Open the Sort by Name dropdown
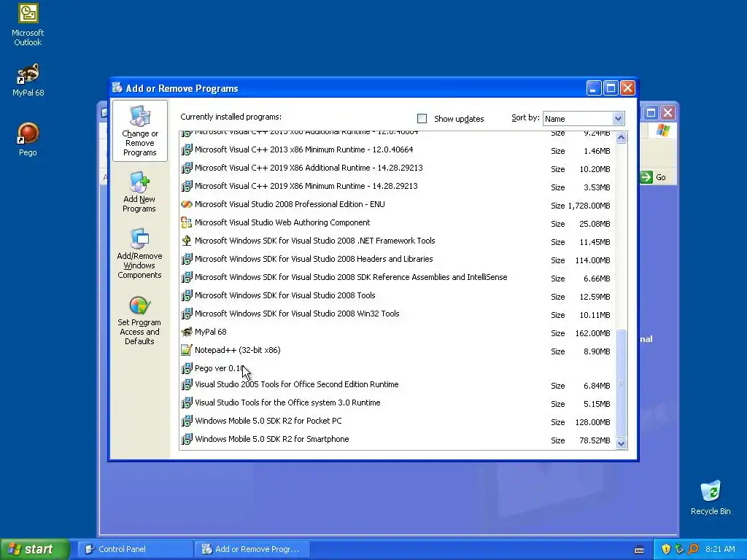747x560 pixels. [617, 119]
